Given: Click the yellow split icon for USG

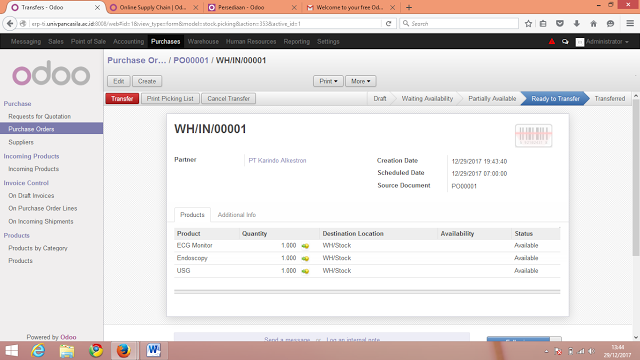Looking at the screenshot, I should pos(305,271).
